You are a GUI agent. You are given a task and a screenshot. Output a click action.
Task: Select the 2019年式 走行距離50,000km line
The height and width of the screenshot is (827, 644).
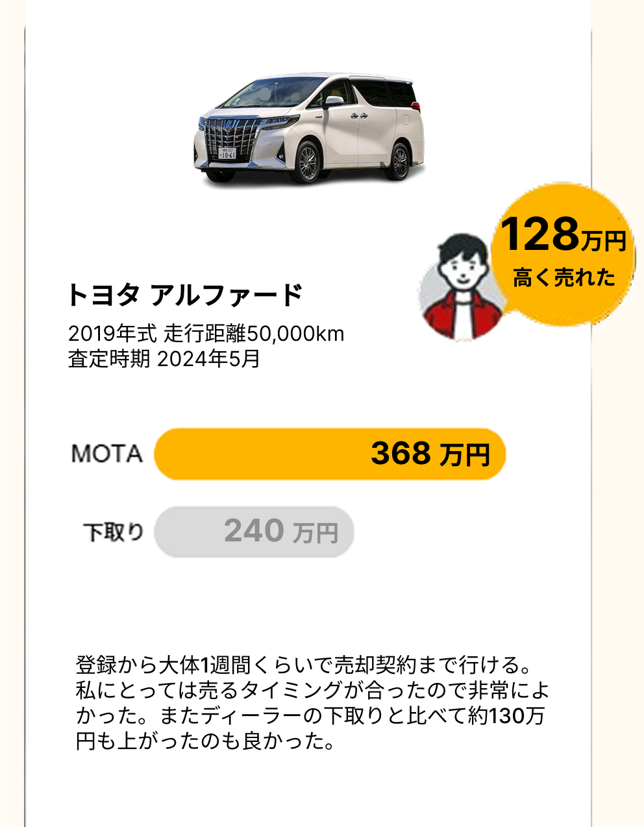(x=206, y=334)
